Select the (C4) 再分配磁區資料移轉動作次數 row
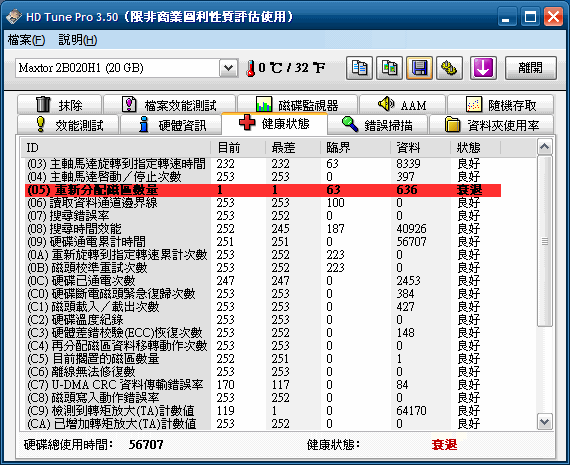The image size is (570, 465). pos(263,346)
